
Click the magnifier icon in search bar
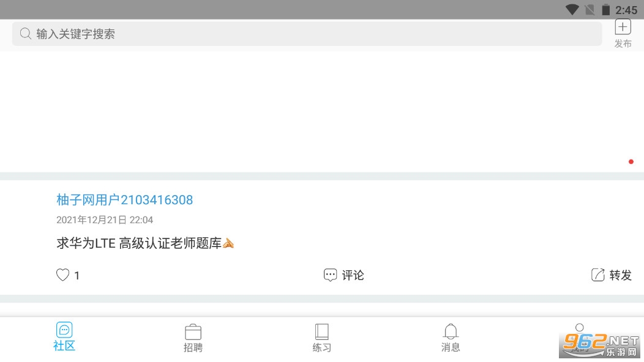[x=26, y=34]
